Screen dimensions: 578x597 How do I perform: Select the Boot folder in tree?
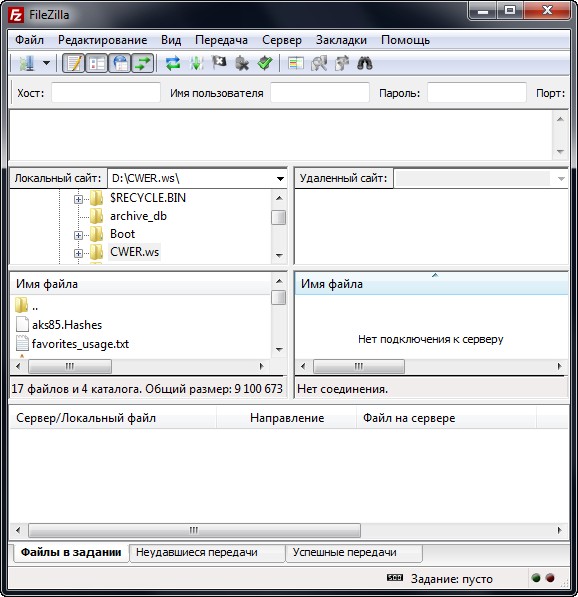[x=122, y=234]
